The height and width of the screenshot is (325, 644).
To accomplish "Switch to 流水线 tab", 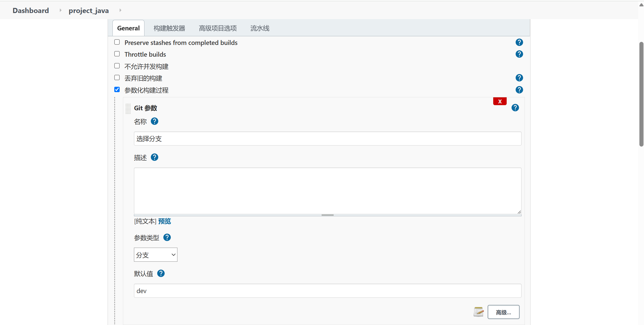I will [x=259, y=28].
